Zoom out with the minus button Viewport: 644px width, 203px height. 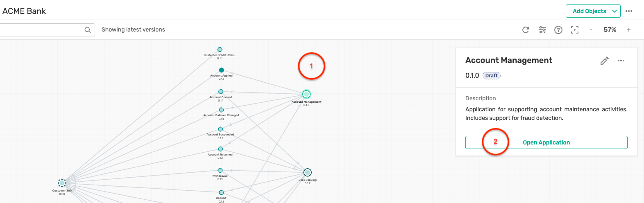pyautogui.click(x=591, y=30)
